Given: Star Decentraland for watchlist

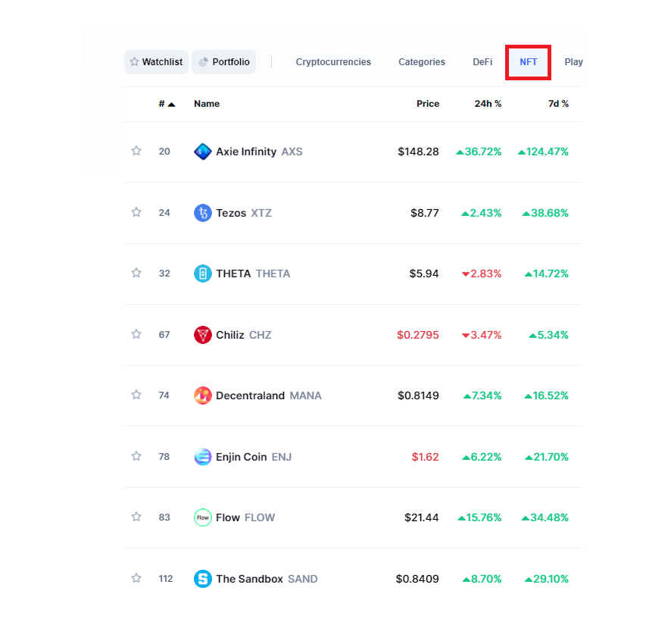Looking at the screenshot, I should click(x=136, y=395).
